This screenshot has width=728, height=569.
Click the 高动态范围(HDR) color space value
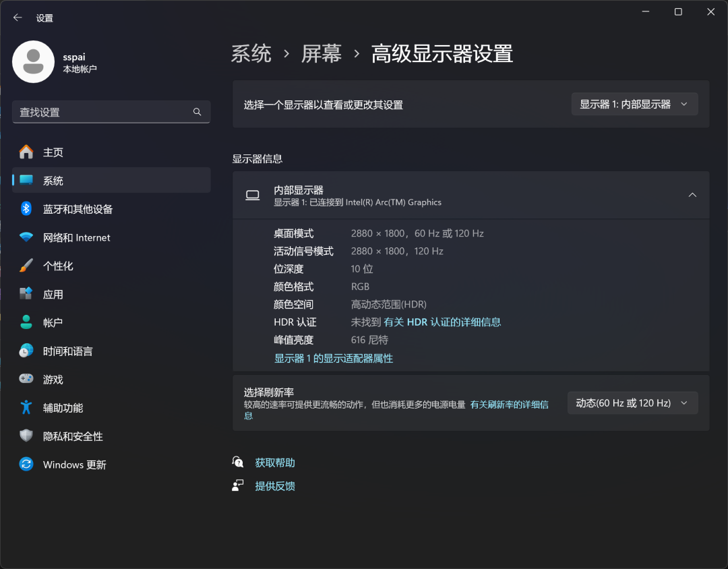pos(389,304)
